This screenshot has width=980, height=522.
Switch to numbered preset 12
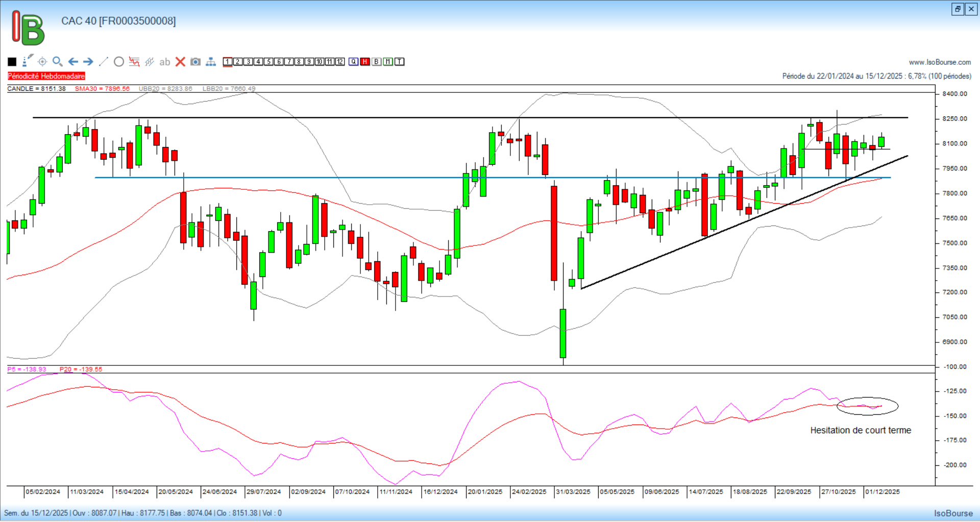[340, 62]
